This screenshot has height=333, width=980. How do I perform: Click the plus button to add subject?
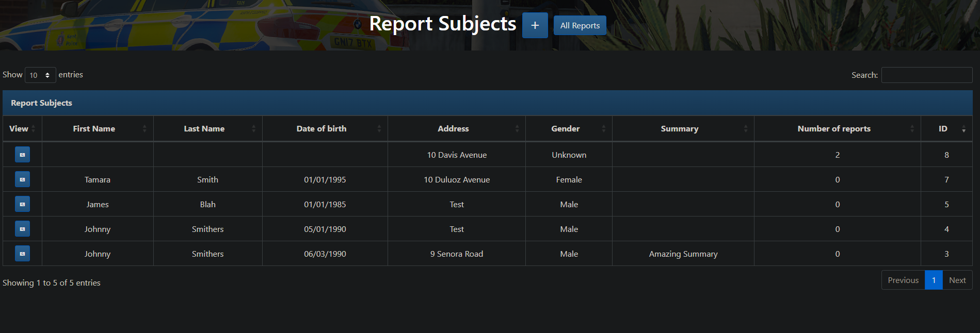click(535, 25)
